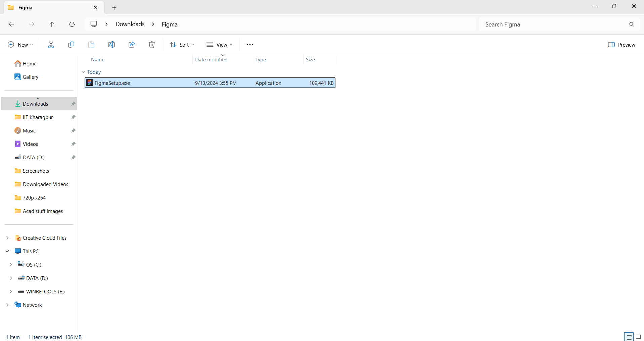Navigate up one folder level
The image size is (644, 341).
point(52,24)
